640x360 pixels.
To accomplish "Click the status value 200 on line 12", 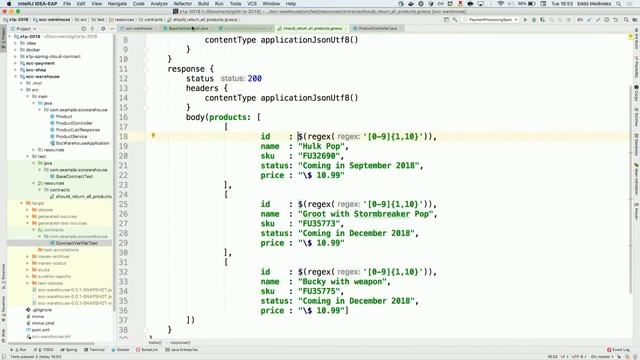I will click(255, 78).
